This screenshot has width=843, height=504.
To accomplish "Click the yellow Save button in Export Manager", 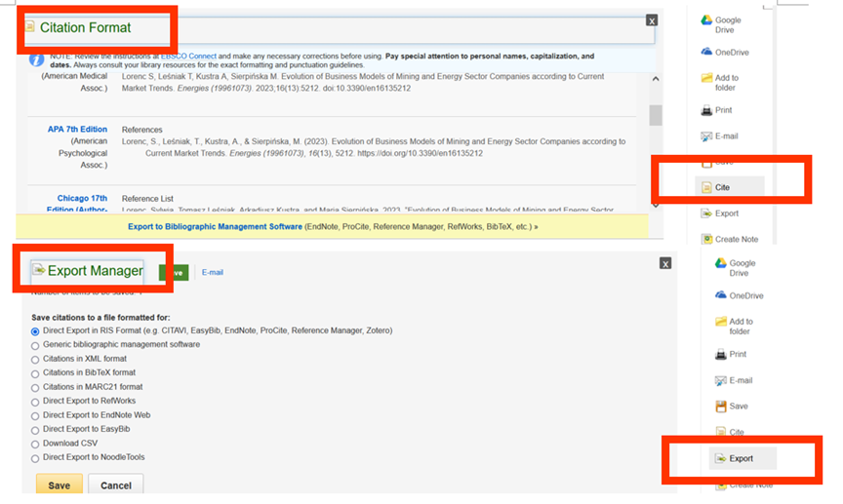I will click(x=60, y=485).
